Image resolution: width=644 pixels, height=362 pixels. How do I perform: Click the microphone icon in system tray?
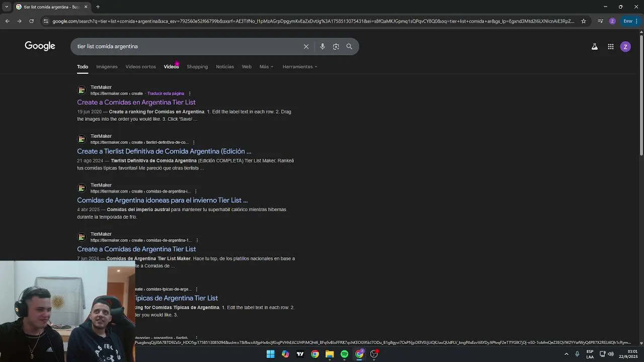pos(577,354)
